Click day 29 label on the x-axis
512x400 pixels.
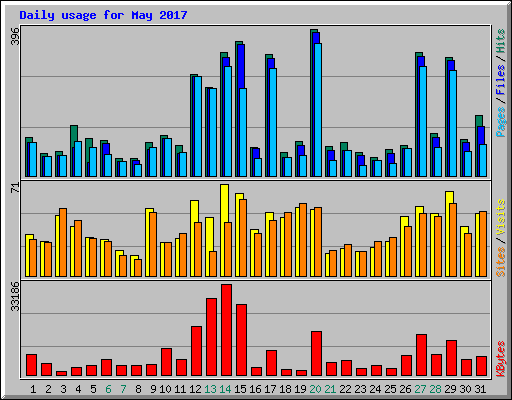coord(450,389)
